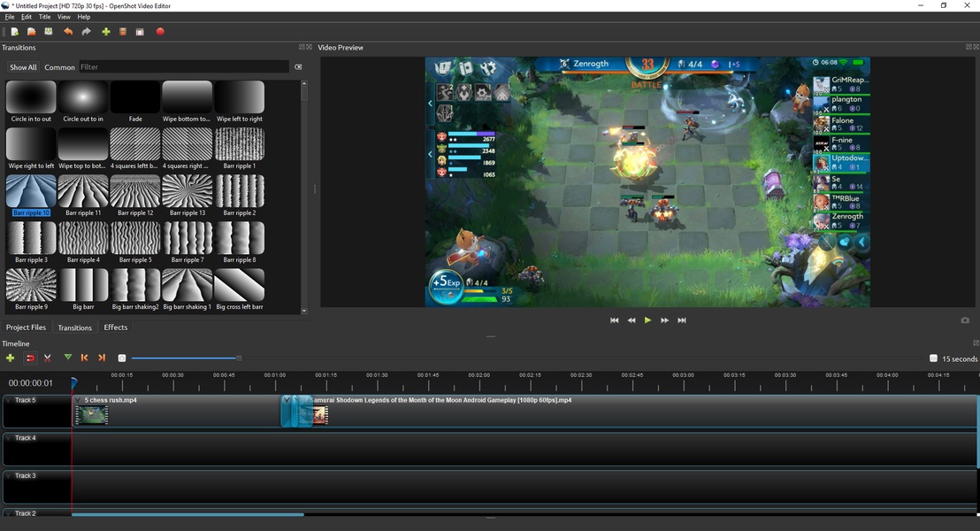Click the Import Files green plus icon
The image size is (980, 531).
106,32
